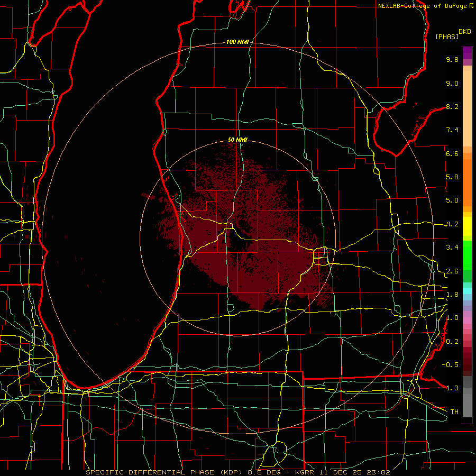476x476 pixels.
Task: Click the KGRR station identifier
Action: pyautogui.click(x=305, y=472)
